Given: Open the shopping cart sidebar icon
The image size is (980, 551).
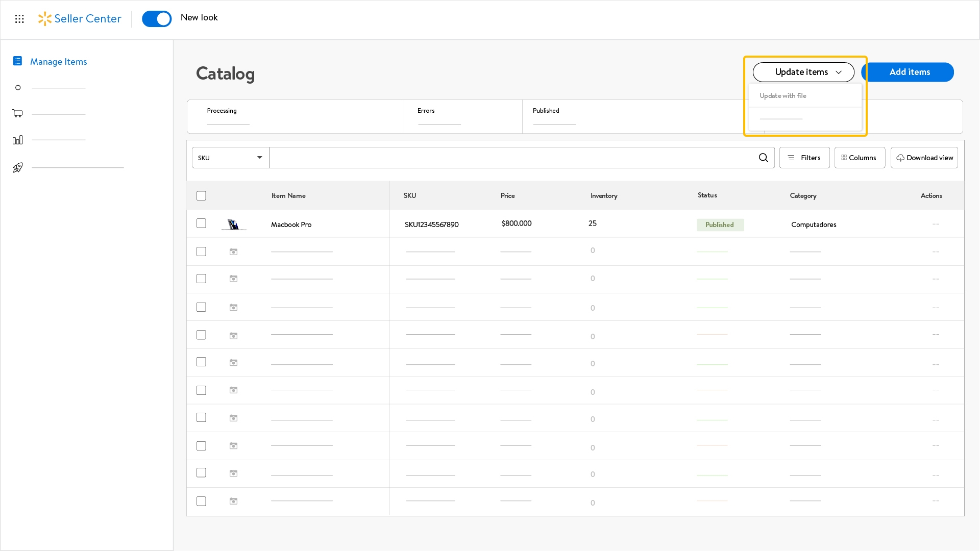Looking at the screenshot, I should click(x=18, y=113).
